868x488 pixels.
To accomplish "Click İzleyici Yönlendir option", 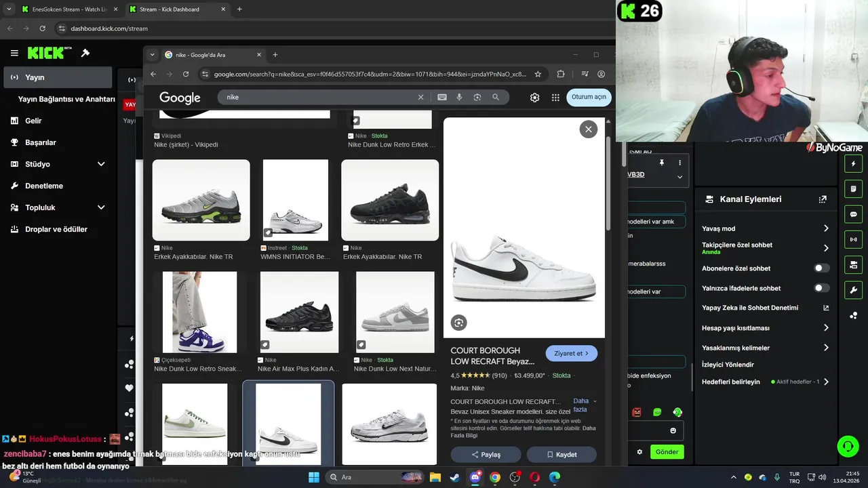I will point(728,365).
